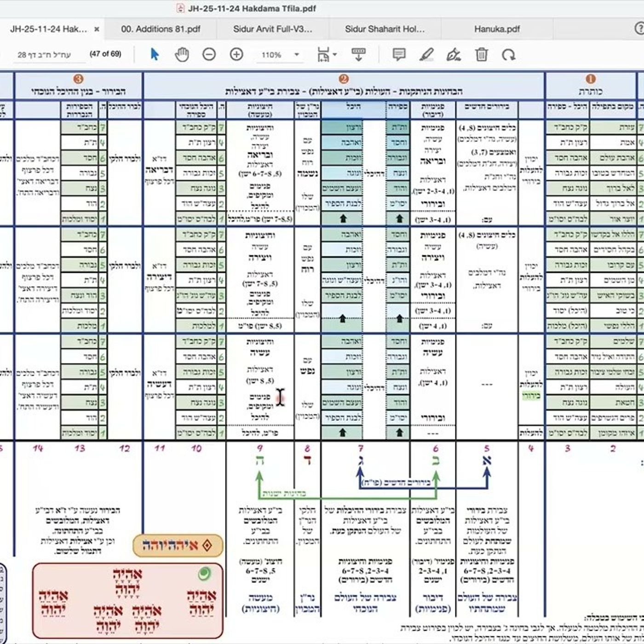Zoom in with the plus button

coord(236,55)
